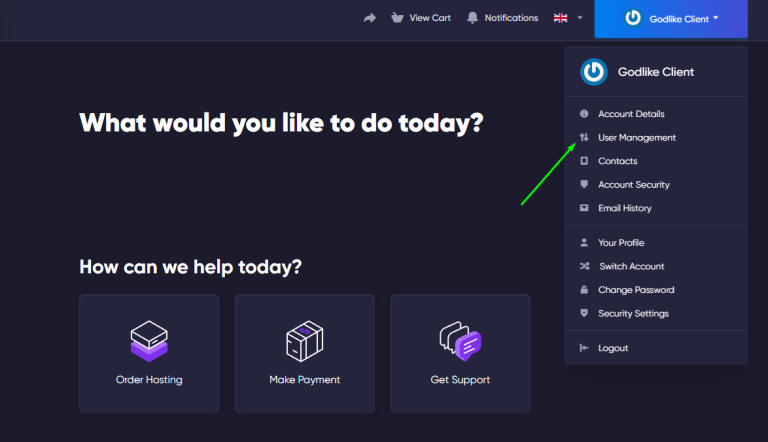The width and height of the screenshot is (768, 442).
Task: Click the Make Payment box icon
Action: click(305, 341)
